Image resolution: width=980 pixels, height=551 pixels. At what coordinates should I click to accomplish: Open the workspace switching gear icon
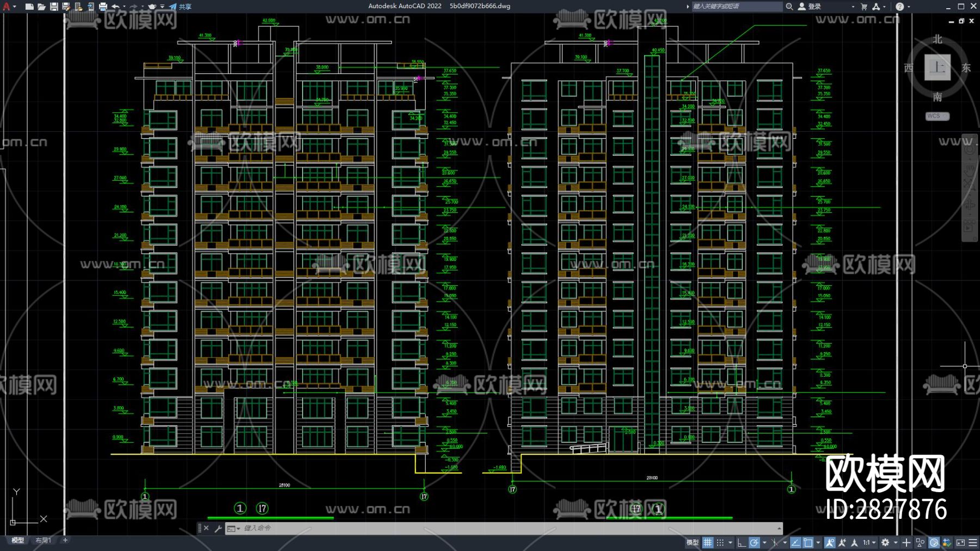[x=885, y=542]
